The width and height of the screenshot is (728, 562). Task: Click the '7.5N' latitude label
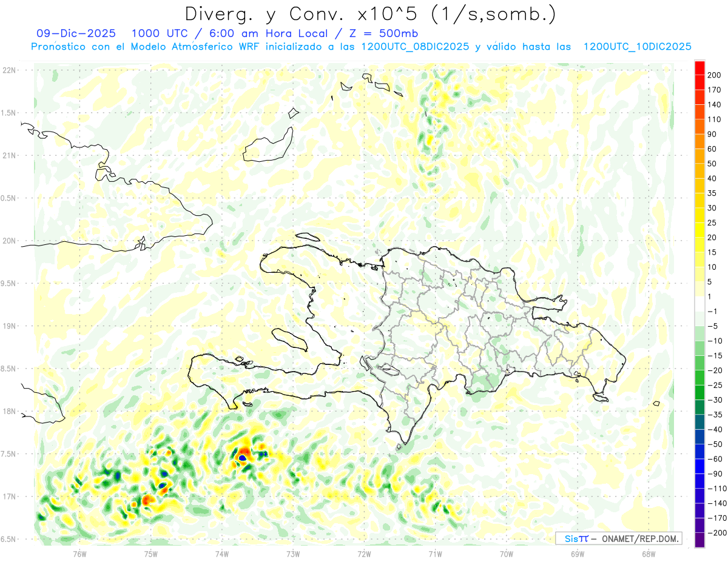click(9, 454)
